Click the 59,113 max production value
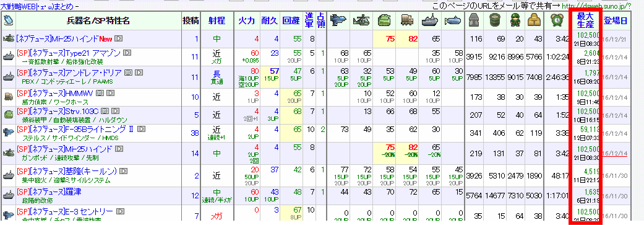Viewport: 644px width, 225px height. (590, 129)
